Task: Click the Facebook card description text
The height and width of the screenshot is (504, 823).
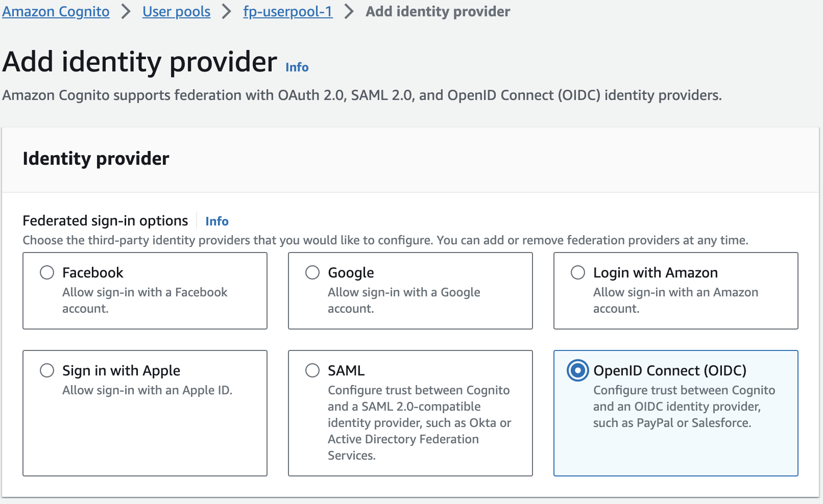Action: [144, 300]
